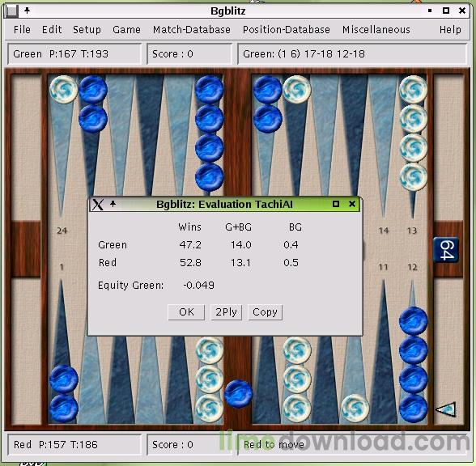The width and height of the screenshot is (476, 466).
Task: Open the Setup menu
Action: [87, 30]
